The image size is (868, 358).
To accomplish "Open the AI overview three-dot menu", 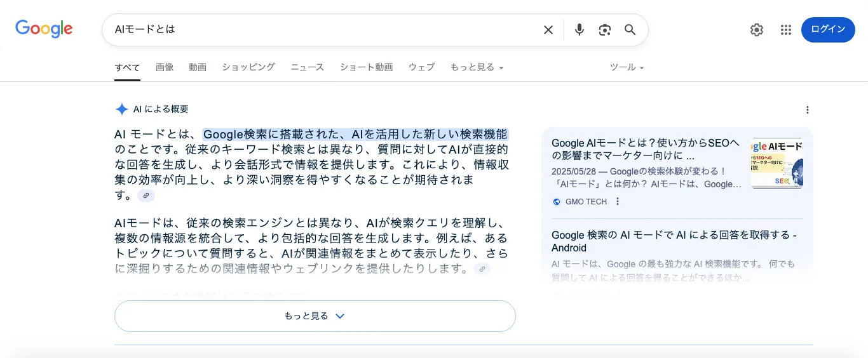I will point(808,110).
